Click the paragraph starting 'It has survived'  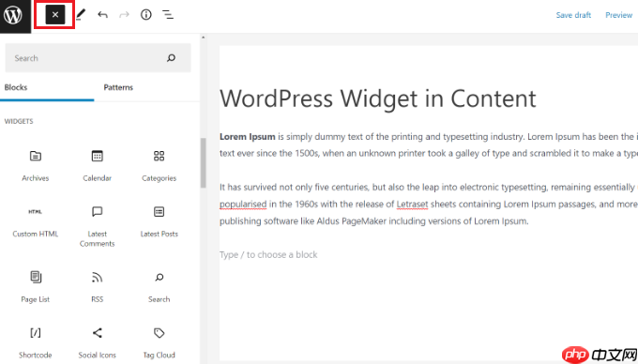pos(429,205)
